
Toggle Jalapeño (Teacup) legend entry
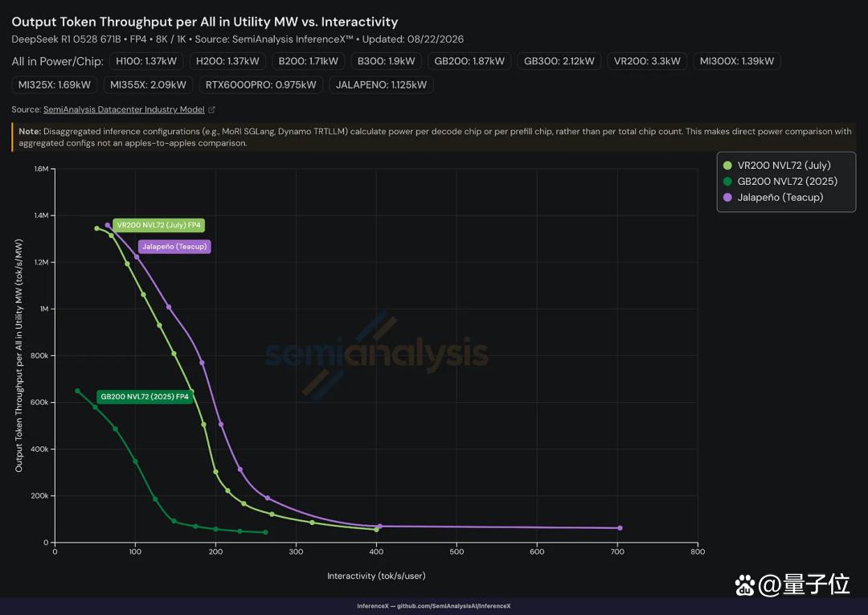coord(773,197)
